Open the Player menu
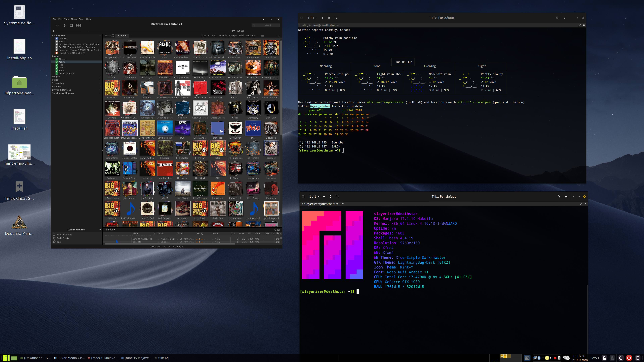The image size is (644, 362). [x=74, y=19]
